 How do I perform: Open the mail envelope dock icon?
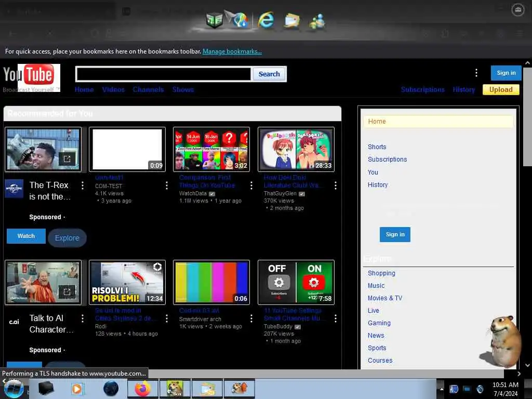(x=292, y=20)
